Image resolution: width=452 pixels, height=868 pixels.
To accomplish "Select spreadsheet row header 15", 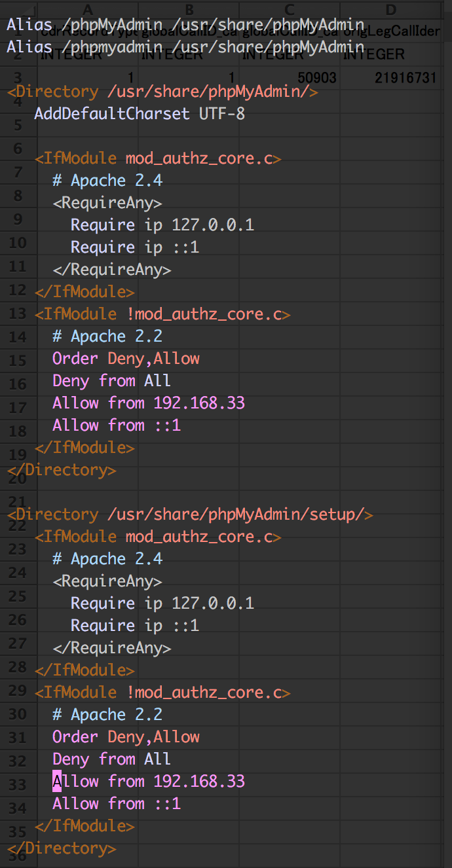I will [x=18, y=361].
